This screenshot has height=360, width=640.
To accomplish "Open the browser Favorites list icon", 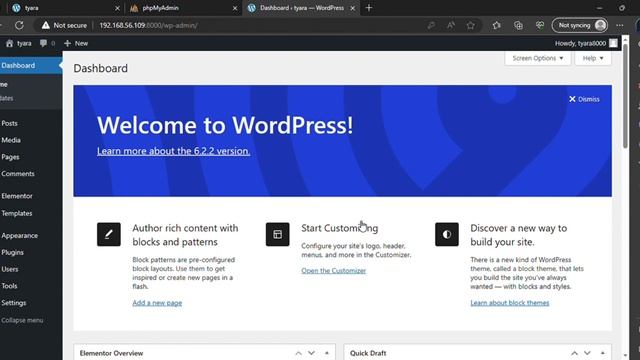I will [x=496, y=25].
